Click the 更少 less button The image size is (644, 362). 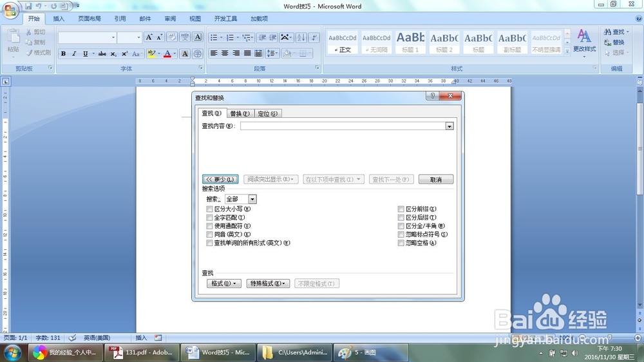coord(220,180)
